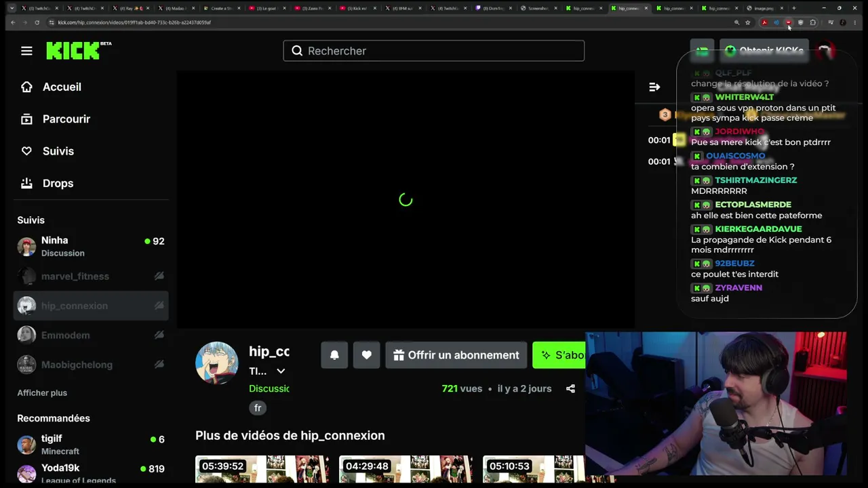The height and width of the screenshot is (488, 868).
Task: Click tigilf's avatar in Recommandées
Action: [26, 445]
